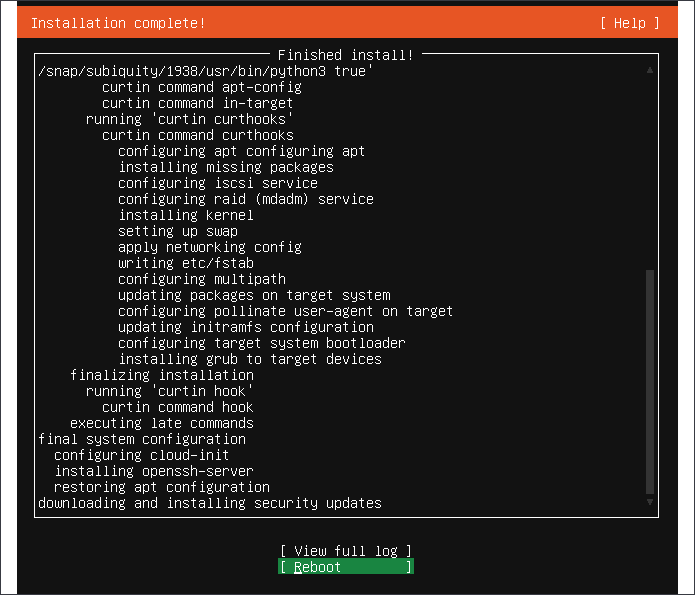The width and height of the screenshot is (695, 595).
Task: Open the View full log option
Action: click(x=346, y=551)
